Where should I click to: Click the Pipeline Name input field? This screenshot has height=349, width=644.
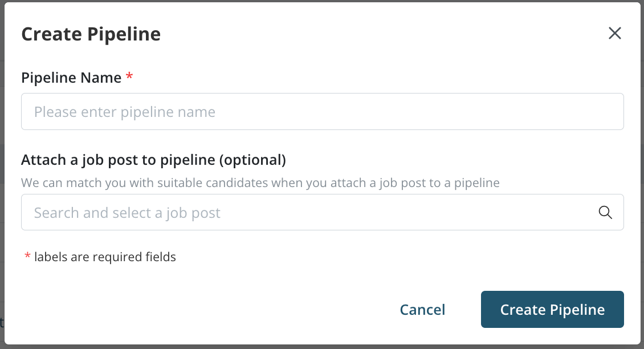pyautogui.click(x=322, y=112)
